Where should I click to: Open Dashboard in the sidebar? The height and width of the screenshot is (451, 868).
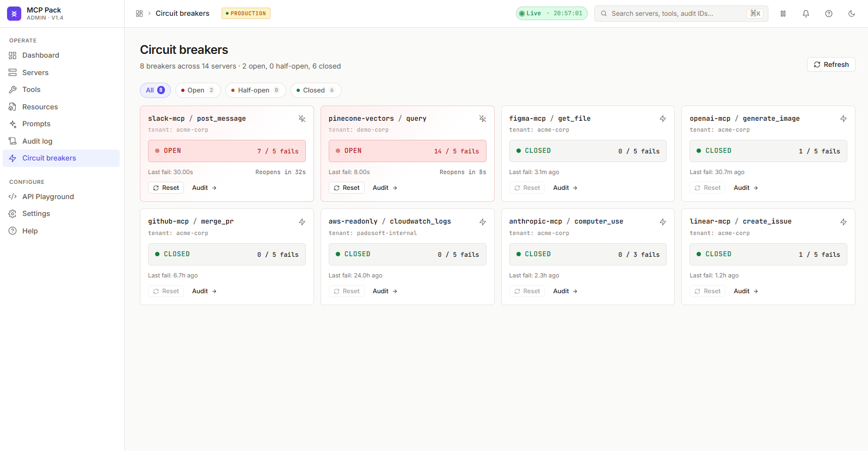click(61, 55)
